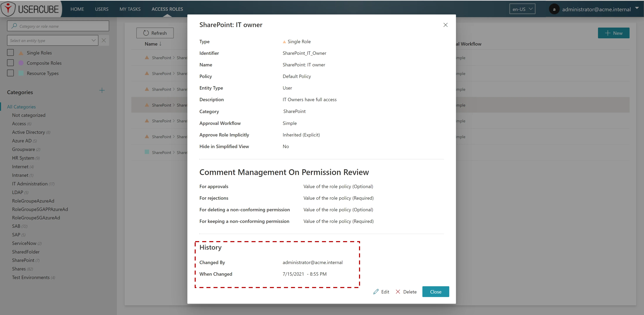Select the Groupware category
This screenshot has width=644, height=315.
pyautogui.click(x=26, y=149)
